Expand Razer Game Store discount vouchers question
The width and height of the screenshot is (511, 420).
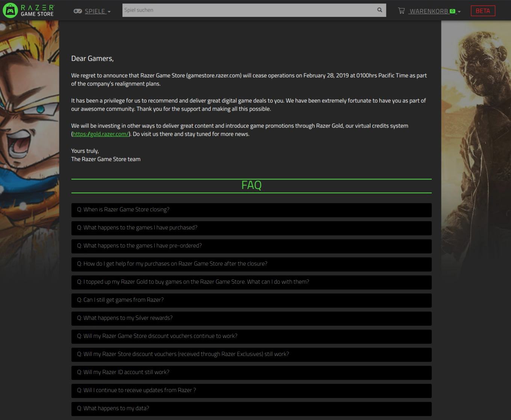(x=251, y=336)
